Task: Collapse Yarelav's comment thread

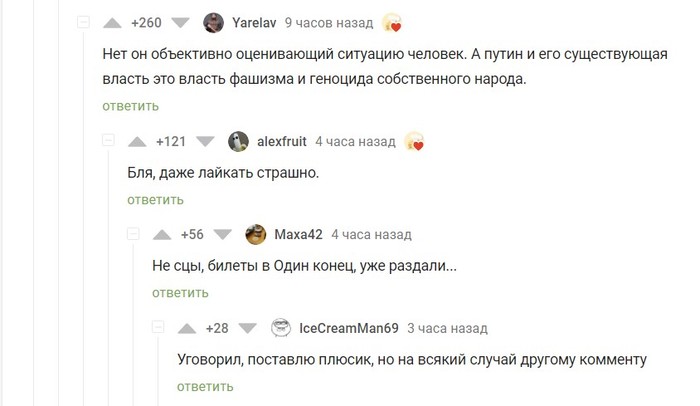Action: [x=84, y=22]
